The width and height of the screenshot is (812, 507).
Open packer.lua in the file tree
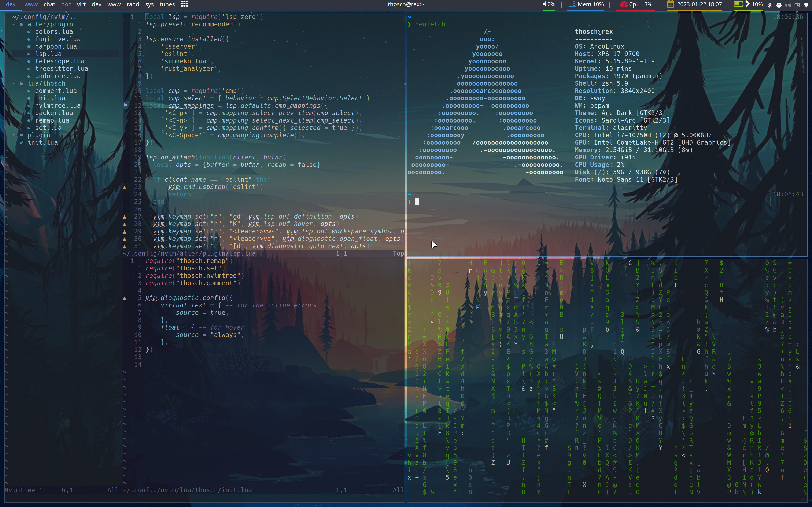point(54,113)
